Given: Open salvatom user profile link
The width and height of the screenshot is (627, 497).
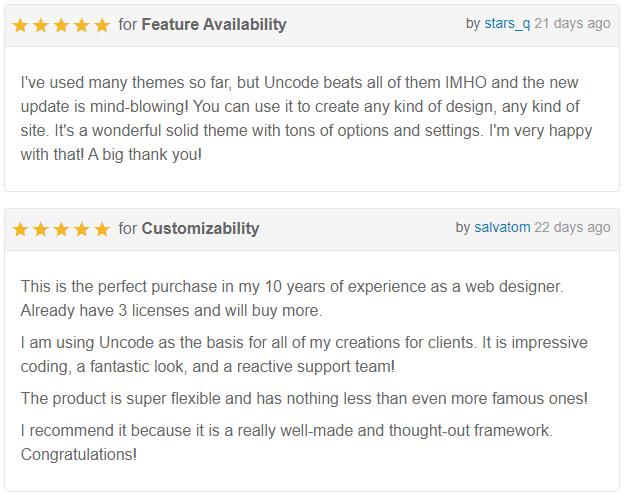Looking at the screenshot, I should [x=502, y=227].
